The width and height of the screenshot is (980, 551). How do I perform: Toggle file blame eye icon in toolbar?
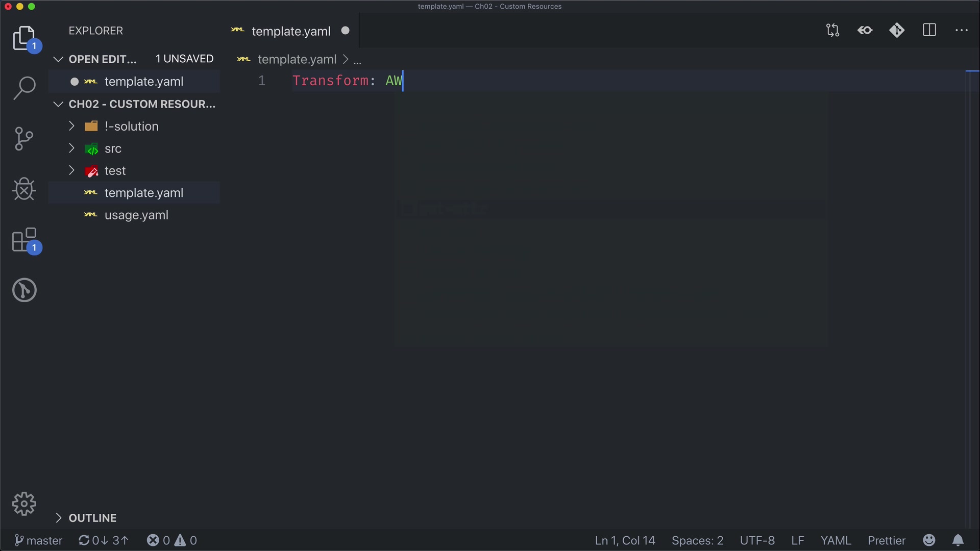(x=865, y=31)
